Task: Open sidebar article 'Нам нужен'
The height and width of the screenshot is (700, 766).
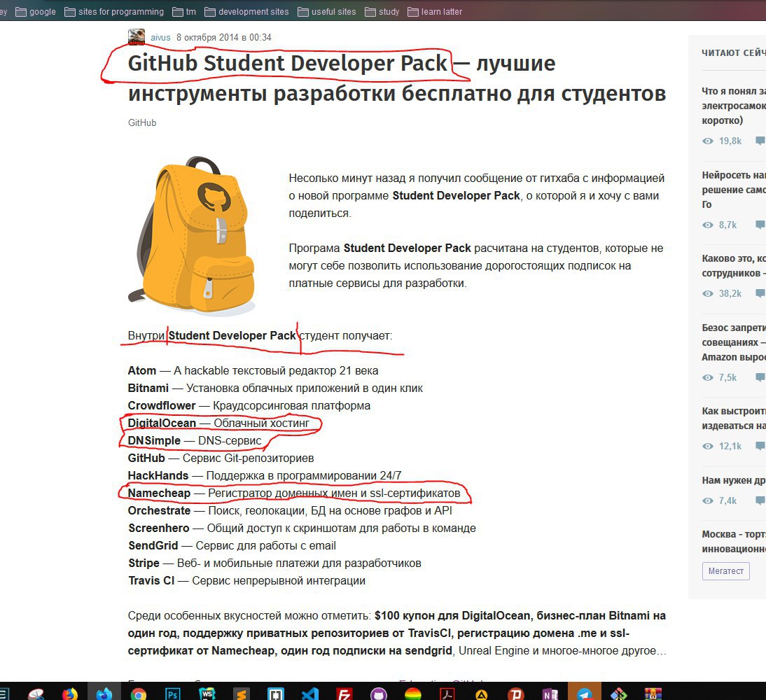Action: [734, 480]
